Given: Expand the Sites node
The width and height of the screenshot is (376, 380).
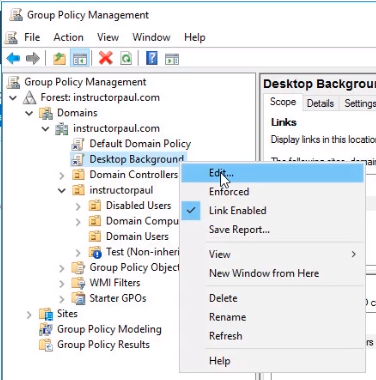Looking at the screenshot, I should [29, 314].
